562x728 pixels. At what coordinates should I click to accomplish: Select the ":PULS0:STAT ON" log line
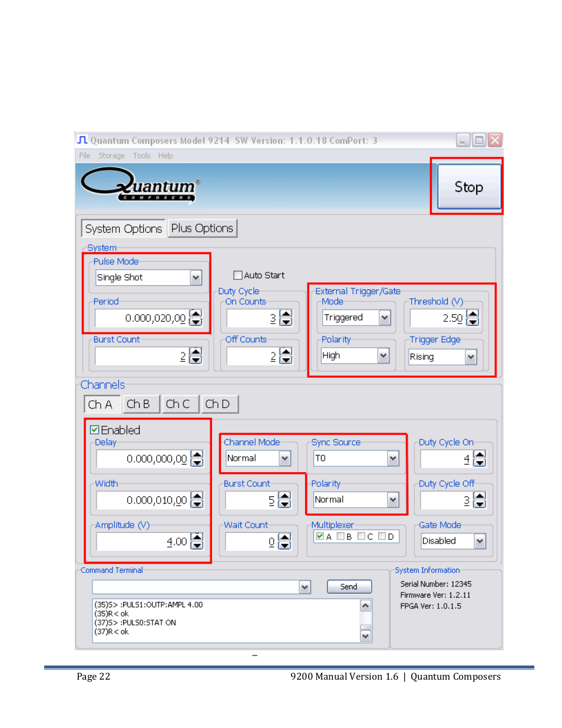[x=135, y=622]
